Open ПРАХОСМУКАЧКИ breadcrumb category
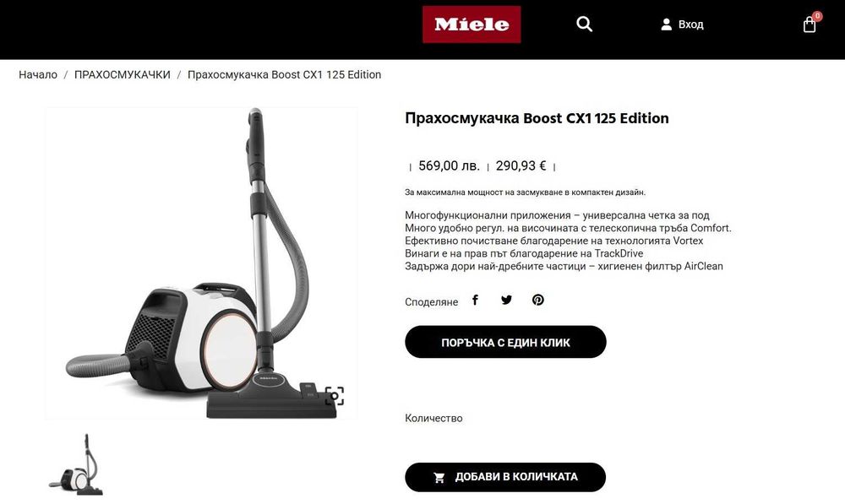845x504 pixels. pos(123,75)
